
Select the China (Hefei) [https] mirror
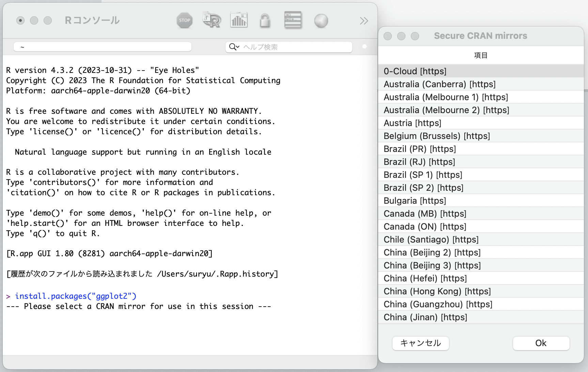(481, 278)
